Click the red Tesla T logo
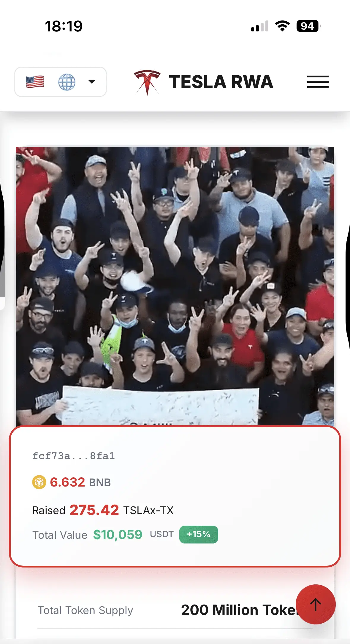 coord(147,82)
